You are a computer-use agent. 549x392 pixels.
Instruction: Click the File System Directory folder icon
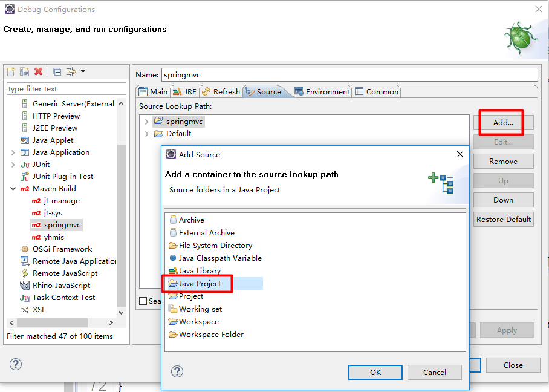click(173, 245)
